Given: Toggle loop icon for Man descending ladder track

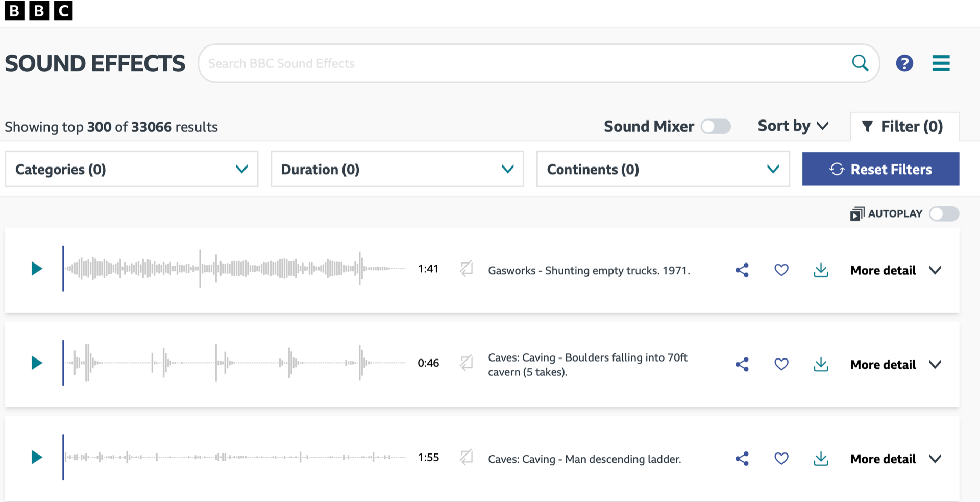Looking at the screenshot, I should pyautogui.click(x=466, y=457).
